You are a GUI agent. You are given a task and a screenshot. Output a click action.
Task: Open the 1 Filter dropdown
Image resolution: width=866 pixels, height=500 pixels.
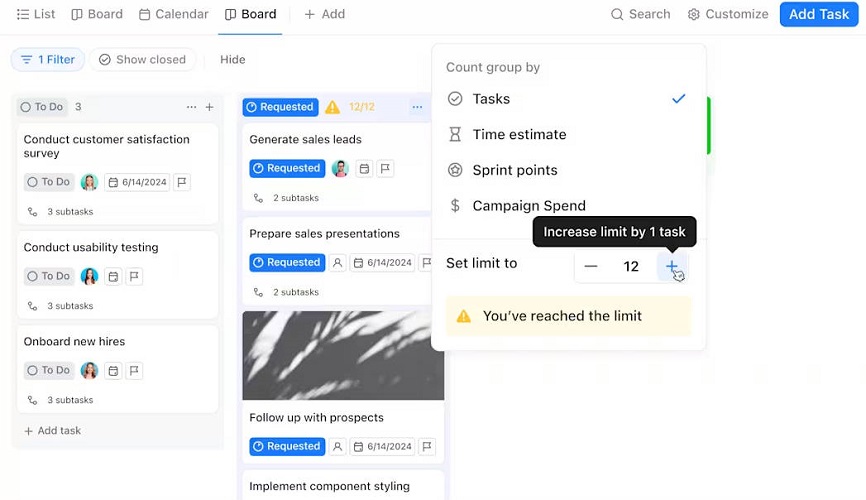(x=47, y=60)
